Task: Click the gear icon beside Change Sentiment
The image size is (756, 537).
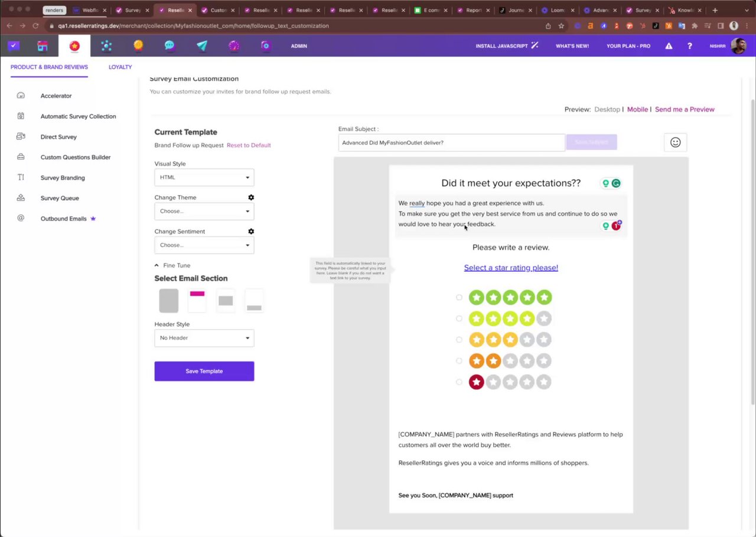Action: tap(251, 232)
